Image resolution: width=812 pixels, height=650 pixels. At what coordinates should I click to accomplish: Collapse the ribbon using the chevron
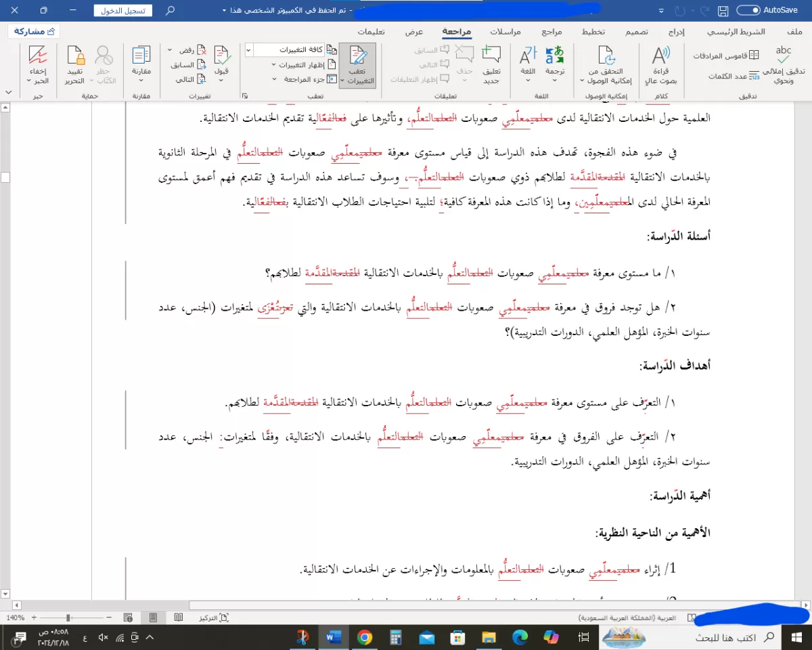8,91
